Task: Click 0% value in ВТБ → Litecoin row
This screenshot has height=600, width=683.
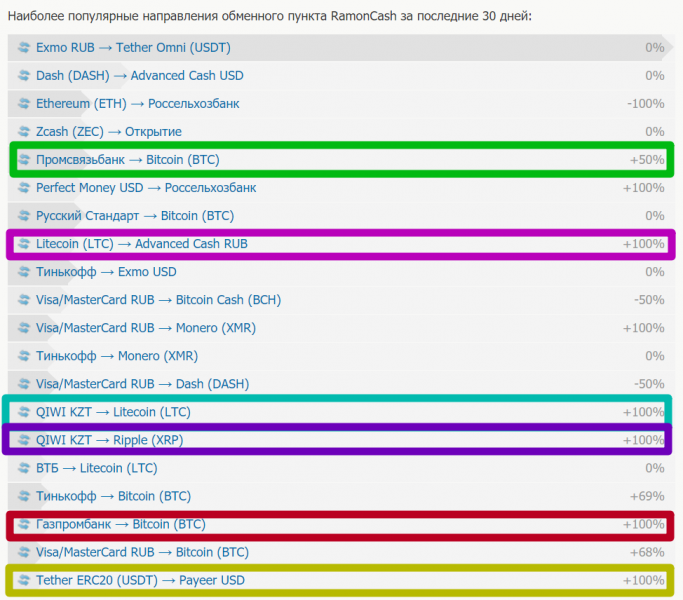Action: point(655,468)
